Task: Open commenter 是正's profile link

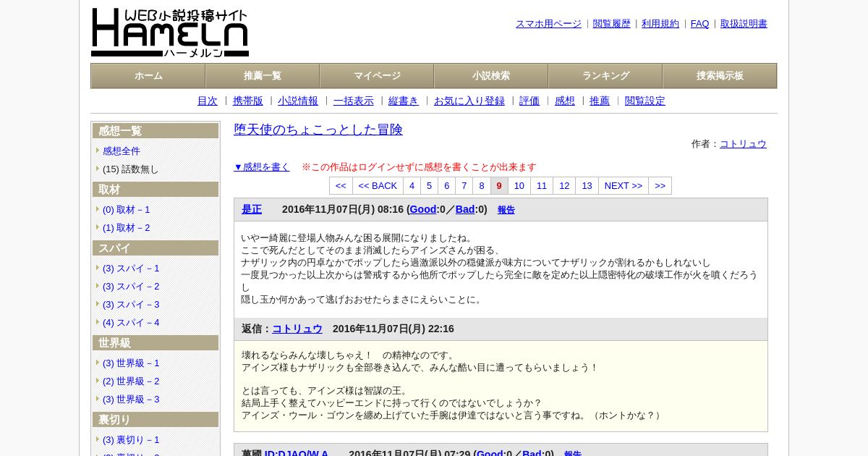Action: tap(252, 209)
